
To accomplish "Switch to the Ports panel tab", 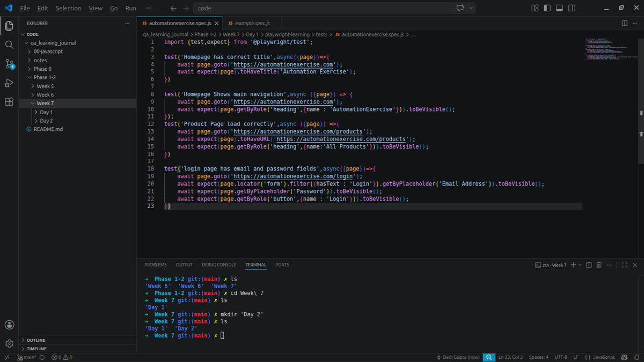I will coord(282,265).
